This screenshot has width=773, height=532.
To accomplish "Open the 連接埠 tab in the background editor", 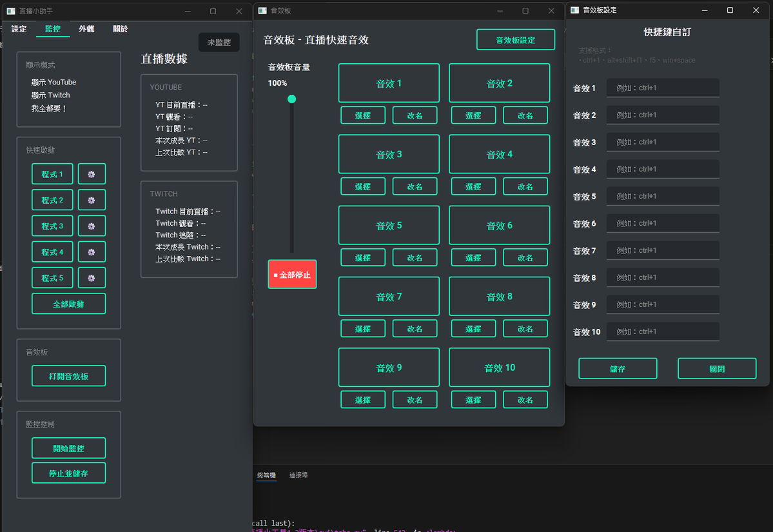I will 298,475.
